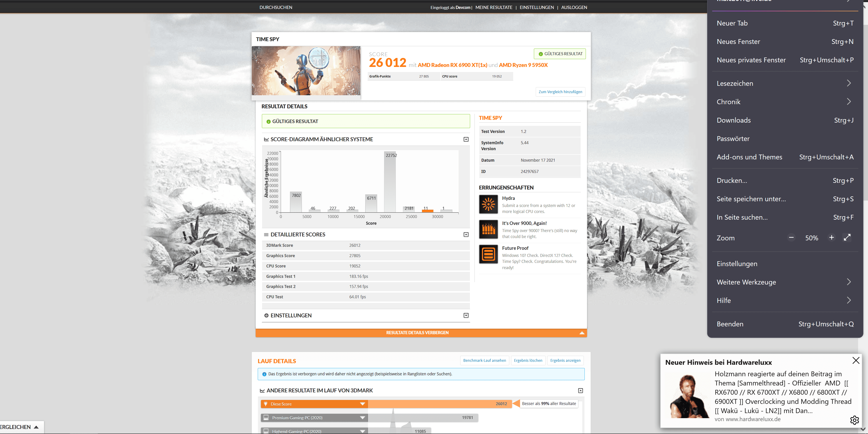Screen dimensions: 868x434
Task: Expand the Einstellungen section
Action: click(466, 316)
